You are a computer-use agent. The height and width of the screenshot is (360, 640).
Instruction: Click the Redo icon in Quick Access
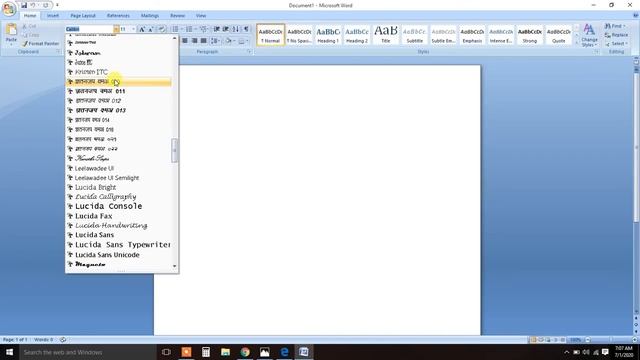(45, 5)
